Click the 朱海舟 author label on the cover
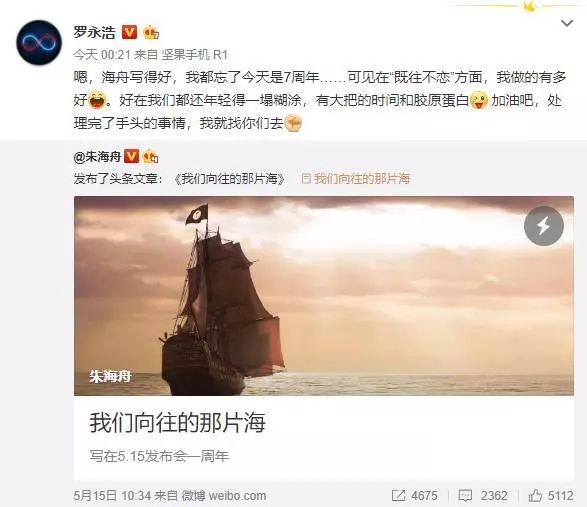The image size is (587, 507). pyautogui.click(x=110, y=376)
